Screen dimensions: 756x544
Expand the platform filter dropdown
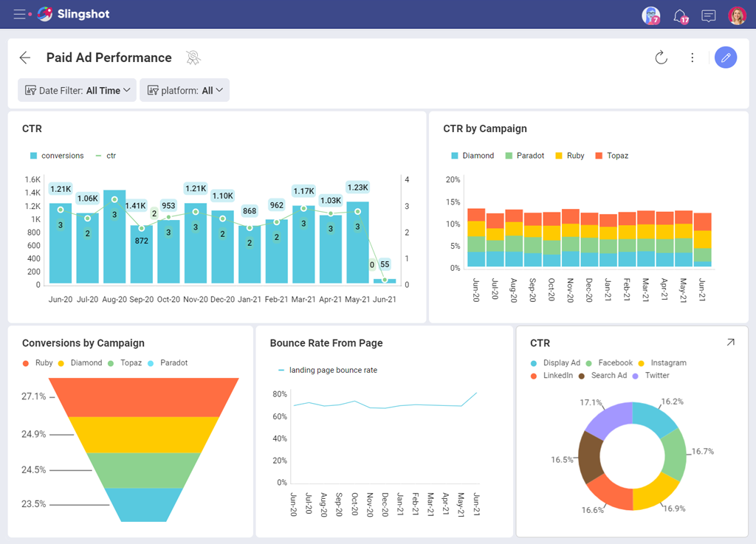[185, 90]
